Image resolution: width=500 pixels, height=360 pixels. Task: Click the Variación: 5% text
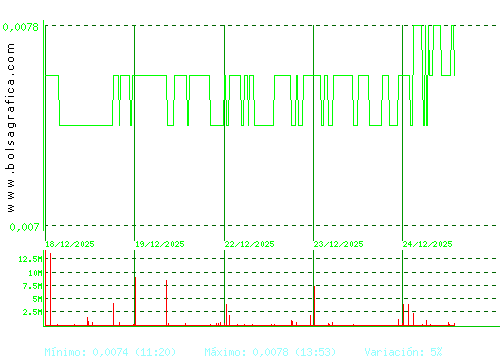click(403, 352)
